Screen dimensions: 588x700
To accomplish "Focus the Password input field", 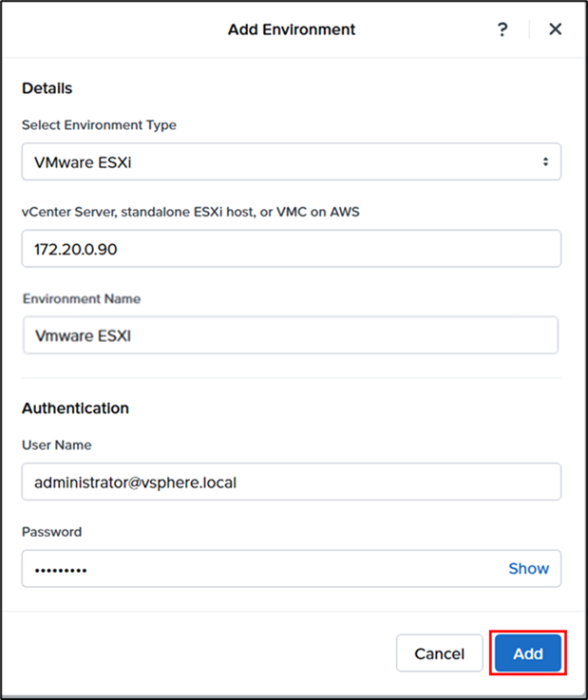I will click(256, 569).
